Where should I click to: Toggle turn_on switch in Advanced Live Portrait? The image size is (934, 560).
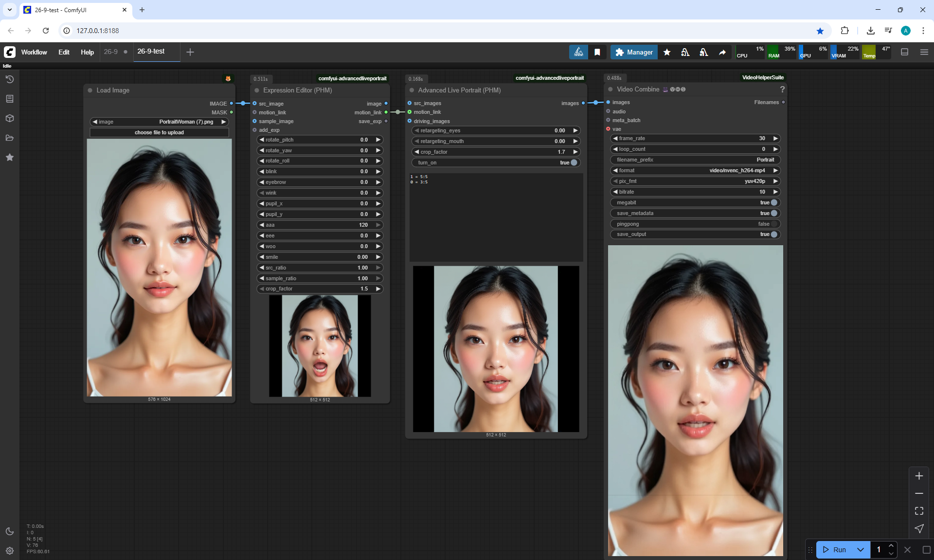coord(574,163)
